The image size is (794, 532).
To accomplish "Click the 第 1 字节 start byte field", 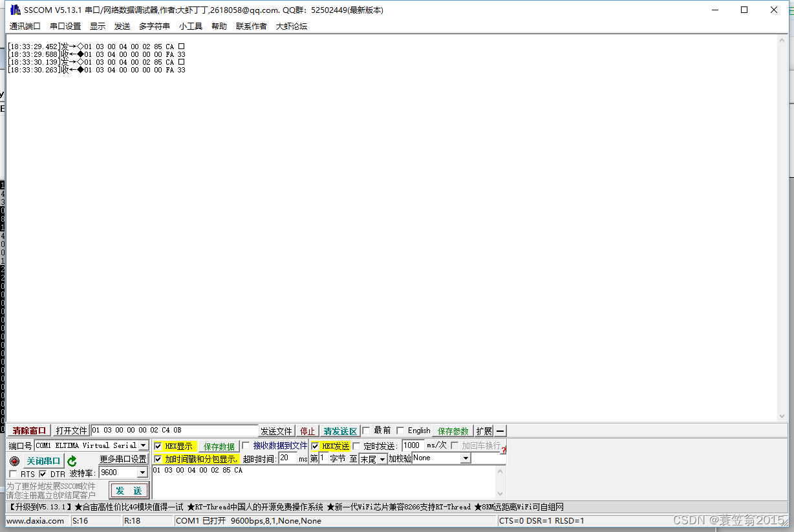I will click(x=323, y=458).
